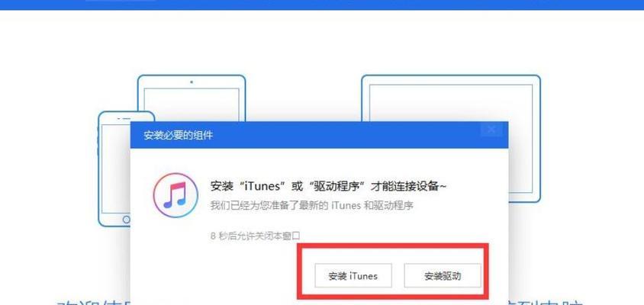Click the camera dot on small iPad
Viewport: 644px width, 305px height.
(192, 82)
